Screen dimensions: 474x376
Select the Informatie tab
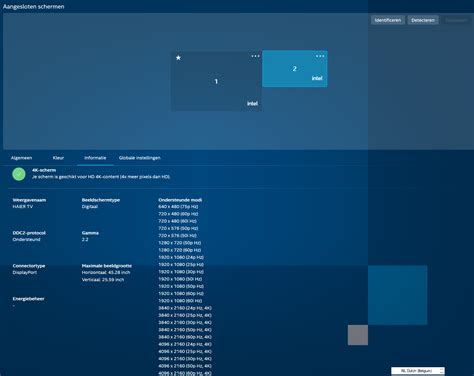point(95,158)
